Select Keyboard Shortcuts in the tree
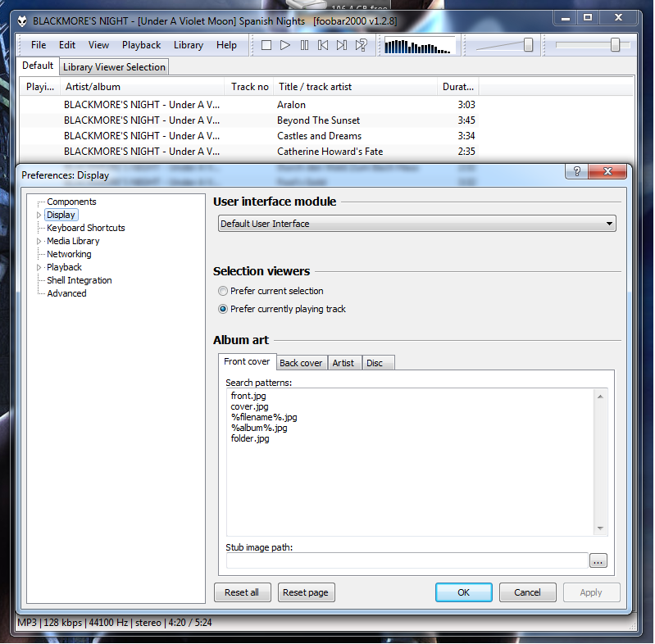The image size is (655, 644). pos(85,228)
